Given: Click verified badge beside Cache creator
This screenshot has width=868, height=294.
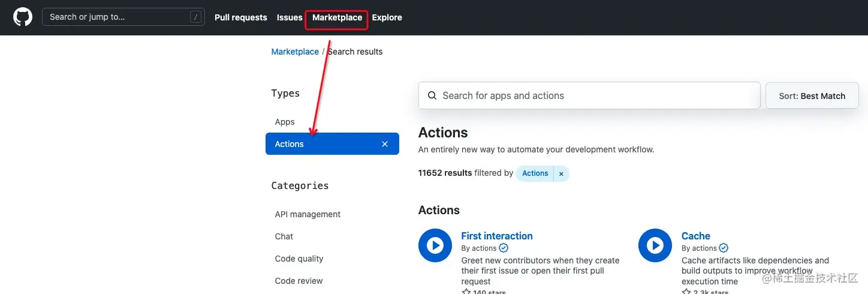Looking at the screenshot, I should 724,248.
